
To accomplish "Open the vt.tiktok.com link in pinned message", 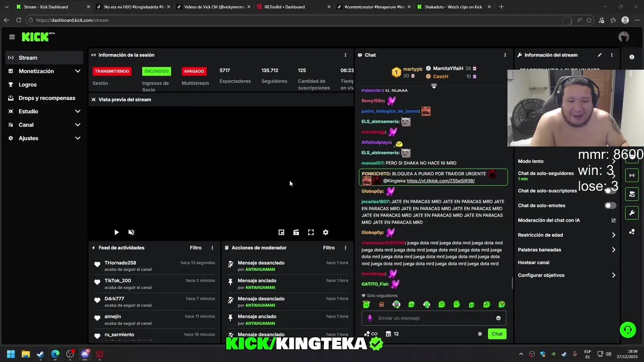I will click(x=440, y=181).
